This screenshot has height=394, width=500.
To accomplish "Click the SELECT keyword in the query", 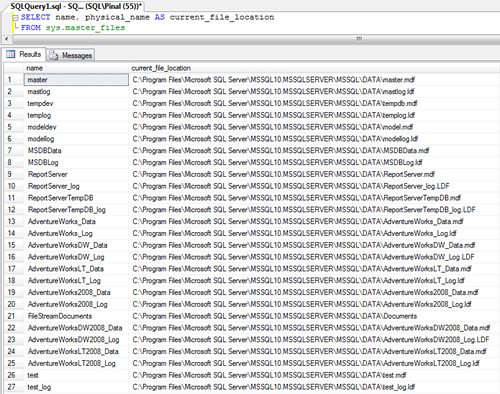I will click(x=36, y=17).
